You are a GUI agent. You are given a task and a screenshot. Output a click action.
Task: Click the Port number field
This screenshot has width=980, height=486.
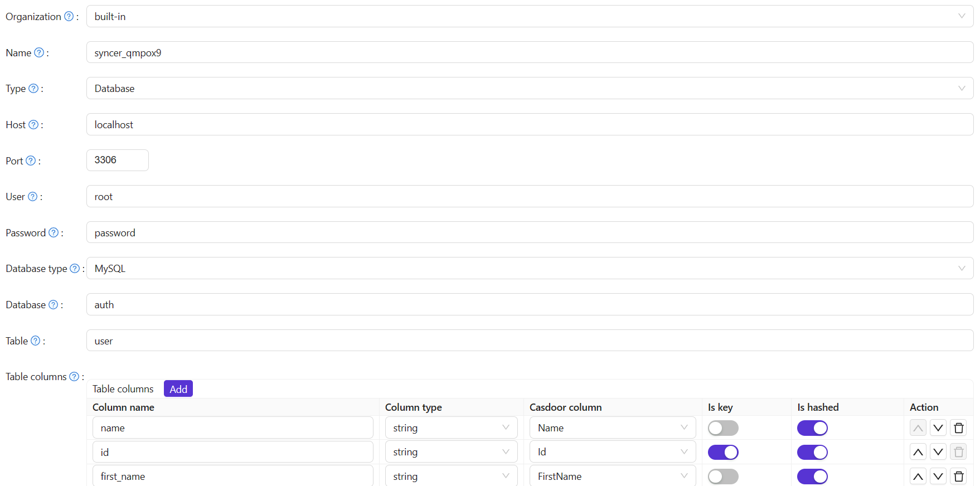coord(118,161)
